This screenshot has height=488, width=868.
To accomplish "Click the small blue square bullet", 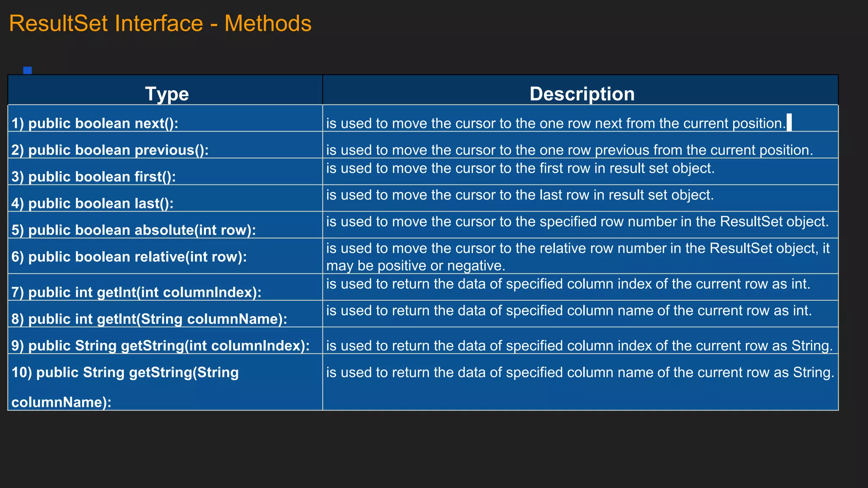I will (x=28, y=70).
